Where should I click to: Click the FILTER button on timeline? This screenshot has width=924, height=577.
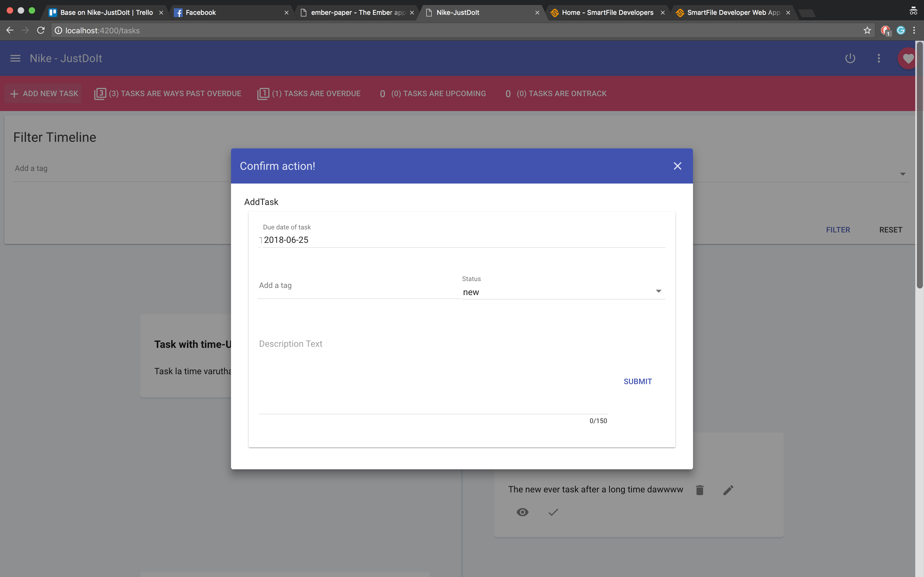[838, 229]
